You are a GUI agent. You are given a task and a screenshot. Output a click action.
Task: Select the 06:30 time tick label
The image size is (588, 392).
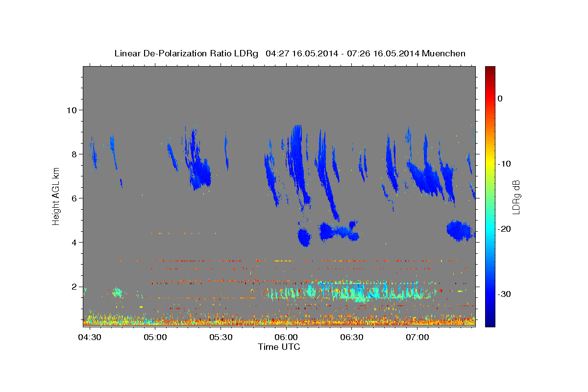(352, 337)
